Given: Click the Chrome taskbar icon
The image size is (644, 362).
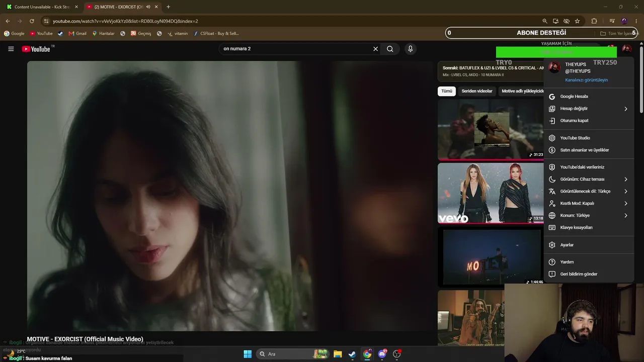Looking at the screenshot, I should point(367,354).
